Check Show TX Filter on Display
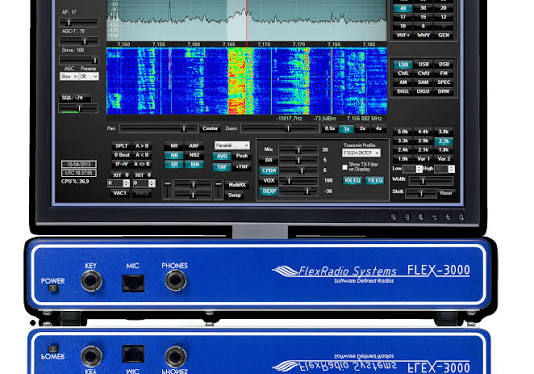The height and width of the screenshot is (374, 534). tap(345, 167)
